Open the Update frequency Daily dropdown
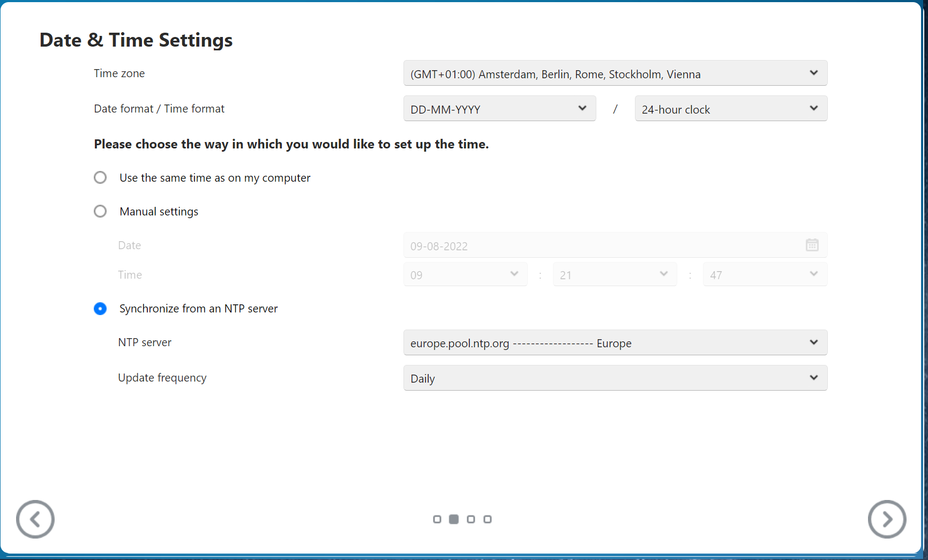Image resolution: width=928 pixels, height=560 pixels. click(615, 378)
